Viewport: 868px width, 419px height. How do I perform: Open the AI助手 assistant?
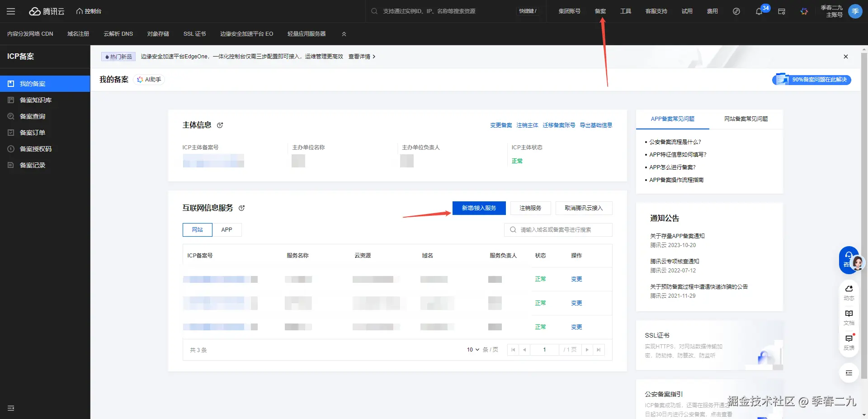[x=149, y=80]
